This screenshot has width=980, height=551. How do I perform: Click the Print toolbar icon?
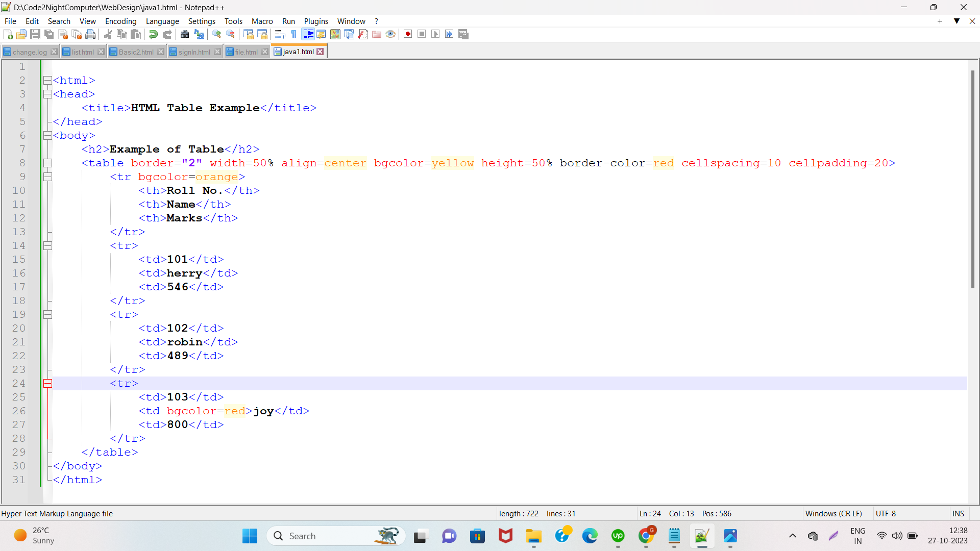(91, 34)
